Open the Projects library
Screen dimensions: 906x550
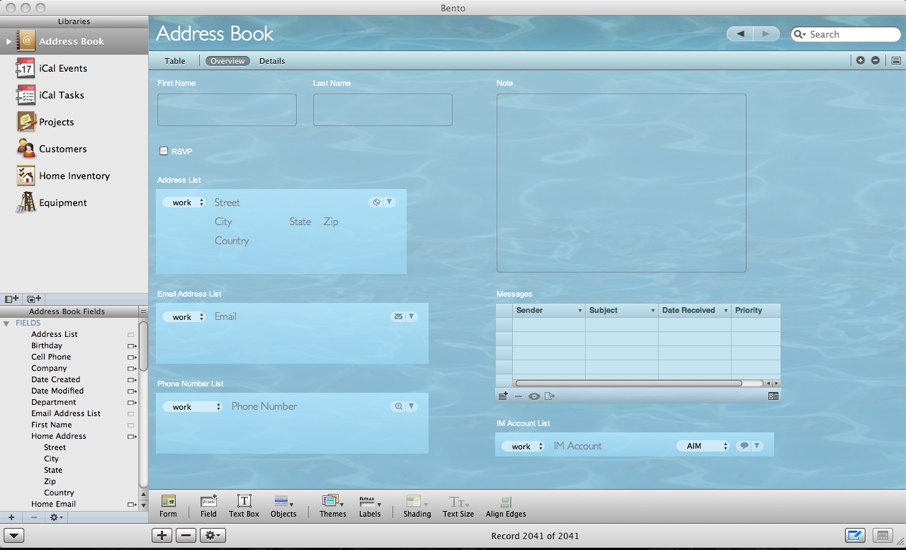coord(74,122)
